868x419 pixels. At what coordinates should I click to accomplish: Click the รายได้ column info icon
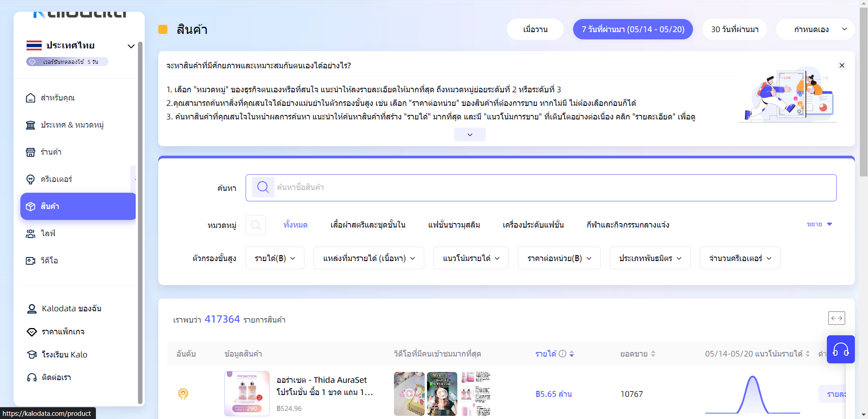click(x=562, y=354)
